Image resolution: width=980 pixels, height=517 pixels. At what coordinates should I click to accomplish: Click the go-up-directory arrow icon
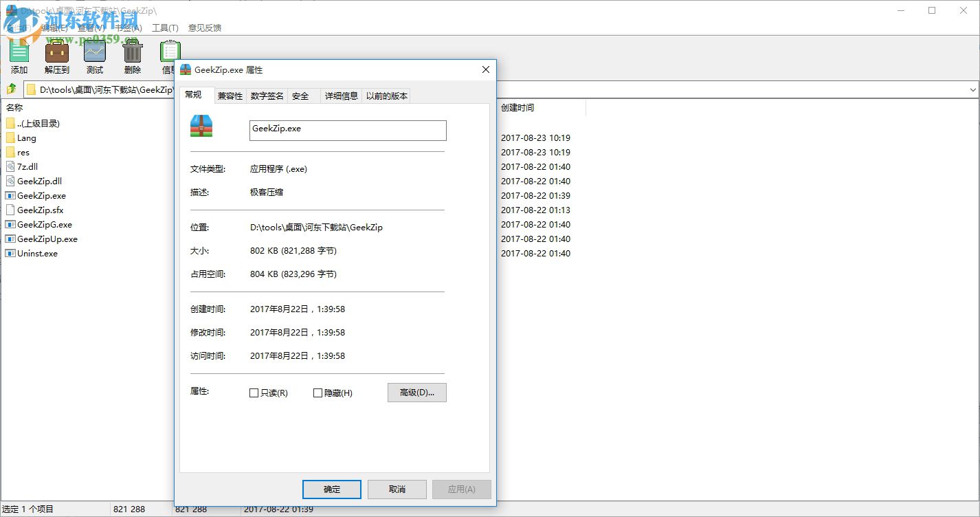(x=11, y=89)
